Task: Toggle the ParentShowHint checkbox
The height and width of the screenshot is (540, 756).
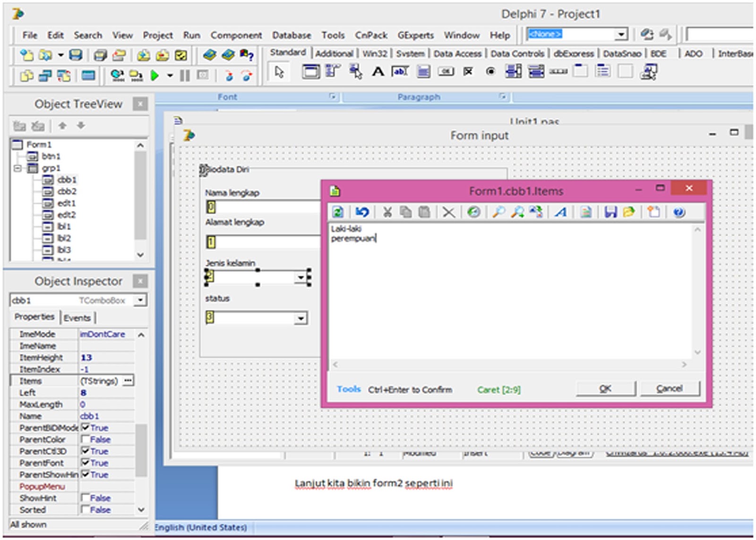Action: tap(86, 474)
